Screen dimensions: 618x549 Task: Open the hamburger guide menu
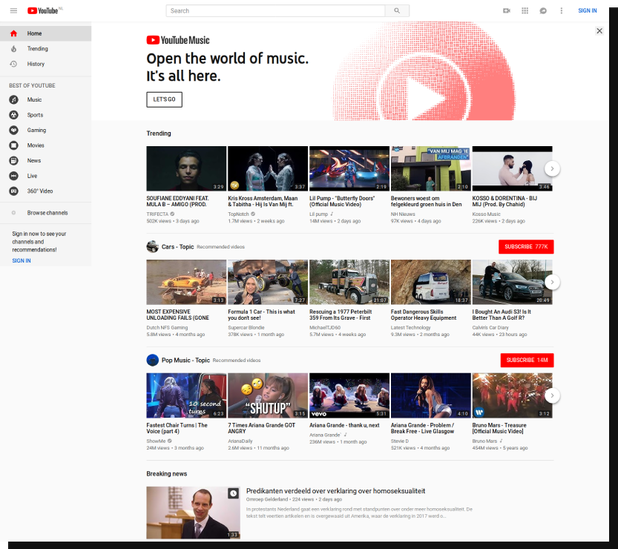(13, 11)
